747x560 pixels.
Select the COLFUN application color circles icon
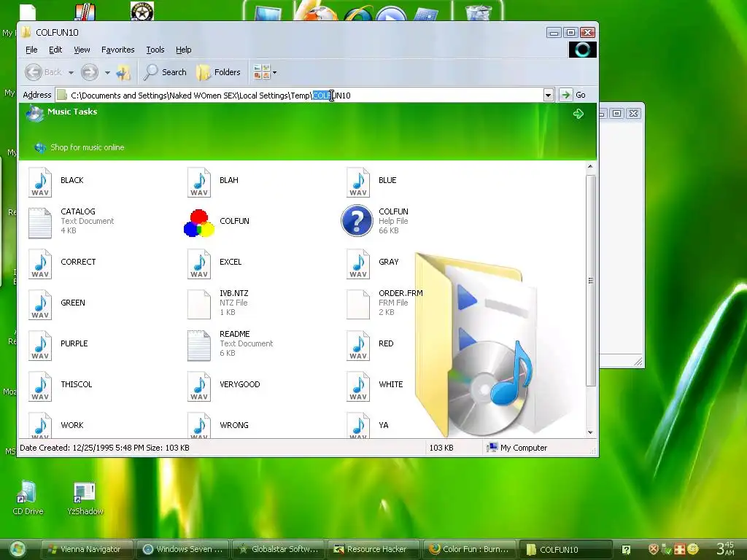[x=199, y=223]
